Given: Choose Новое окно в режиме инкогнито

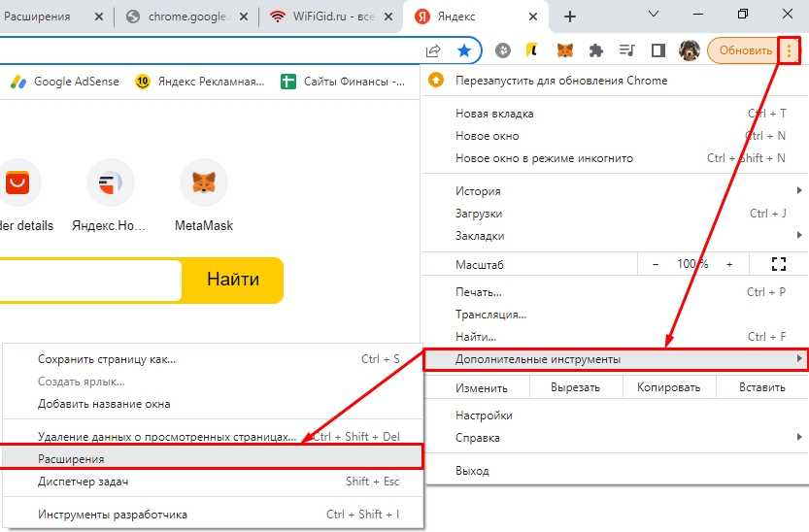Looking at the screenshot, I should (544, 158).
